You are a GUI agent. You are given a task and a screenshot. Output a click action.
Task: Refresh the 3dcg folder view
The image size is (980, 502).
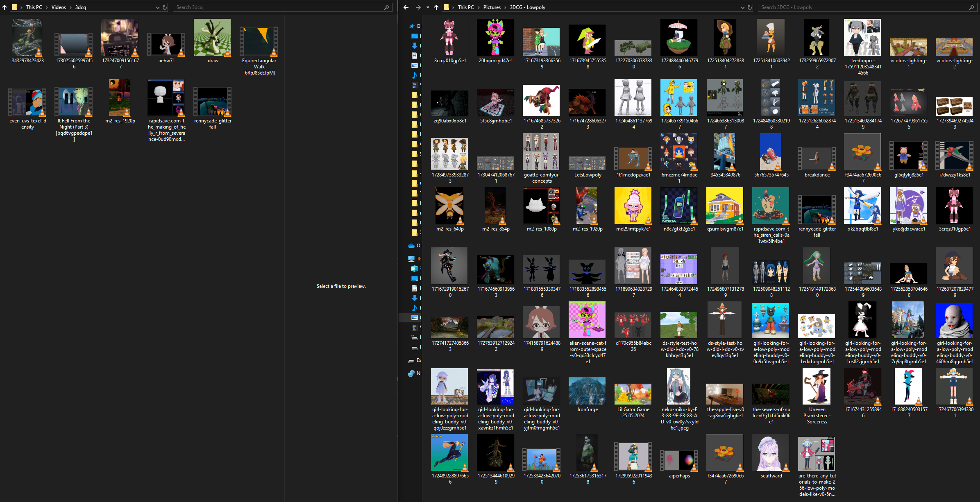click(x=165, y=7)
